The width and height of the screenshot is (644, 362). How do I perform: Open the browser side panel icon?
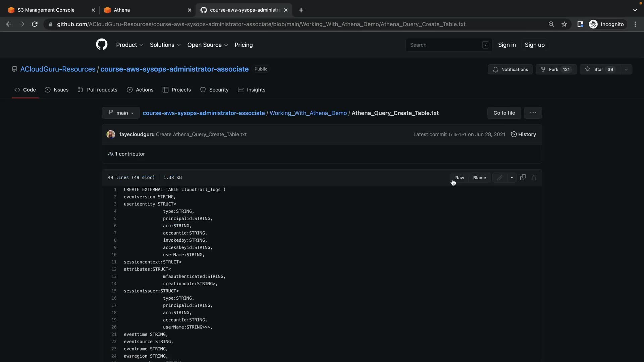click(x=580, y=24)
